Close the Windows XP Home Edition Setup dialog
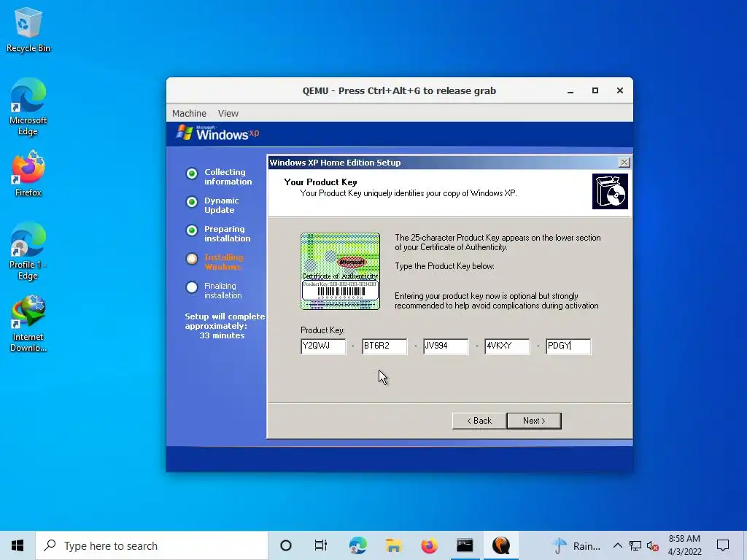The image size is (747, 560). coord(624,163)
